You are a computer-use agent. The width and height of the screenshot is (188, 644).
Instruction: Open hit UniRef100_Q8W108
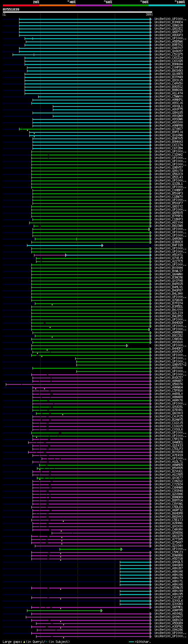pos(169,25)
